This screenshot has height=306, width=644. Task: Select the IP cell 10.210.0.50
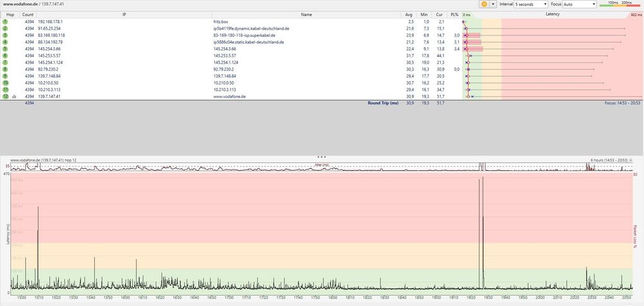pos(48,83)
